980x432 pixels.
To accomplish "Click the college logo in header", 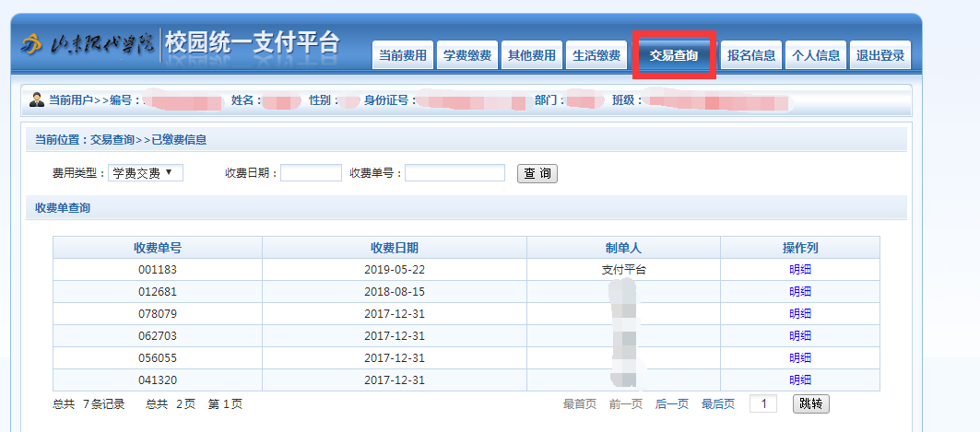I will [x=88, y=44].
